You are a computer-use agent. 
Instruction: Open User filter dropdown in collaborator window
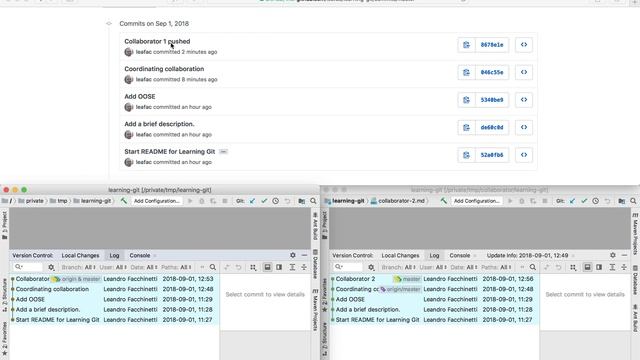pyautogui.click(x=433, y=267)
